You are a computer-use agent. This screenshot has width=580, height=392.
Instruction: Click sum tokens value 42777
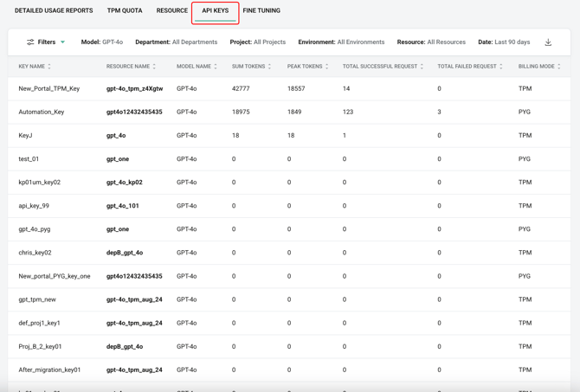click(x=241, y=89)
